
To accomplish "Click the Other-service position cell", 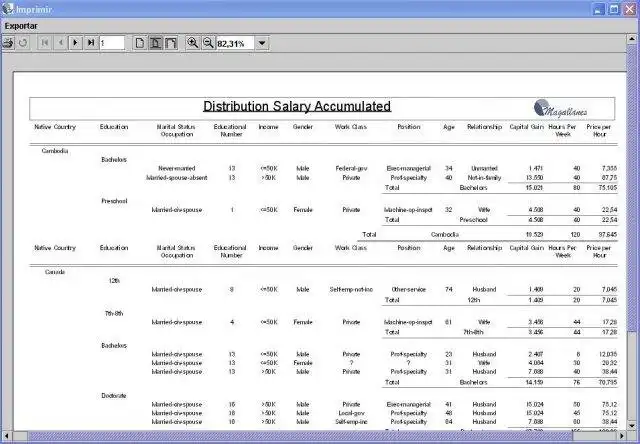I will point(409,289).
